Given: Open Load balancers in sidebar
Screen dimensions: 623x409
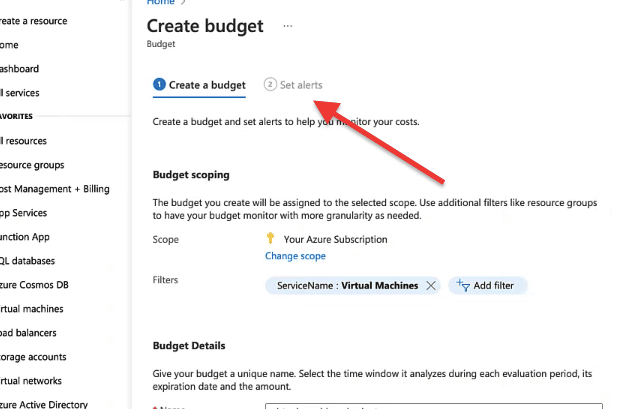Looking at the screenshot, I should (x=28, y=333).
